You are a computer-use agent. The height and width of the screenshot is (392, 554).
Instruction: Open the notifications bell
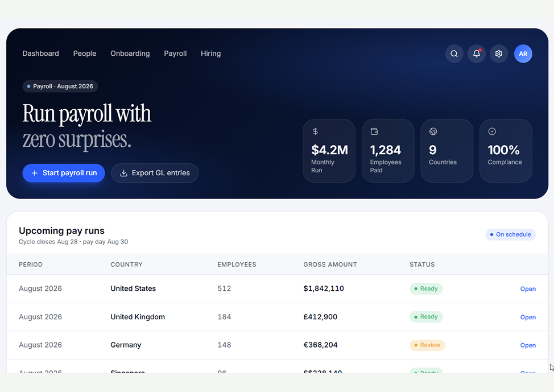[x=476, y=53]
